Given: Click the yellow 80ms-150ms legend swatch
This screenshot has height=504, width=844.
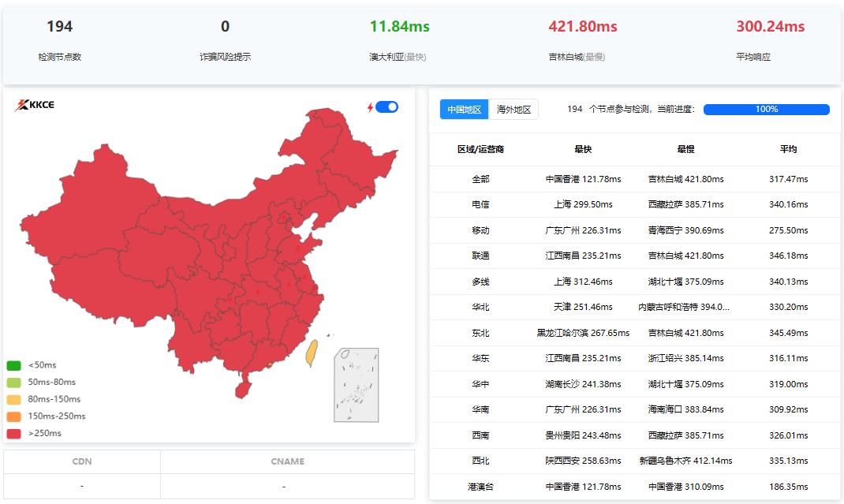Looking at the screenshot, I should [x=13, y=399].
